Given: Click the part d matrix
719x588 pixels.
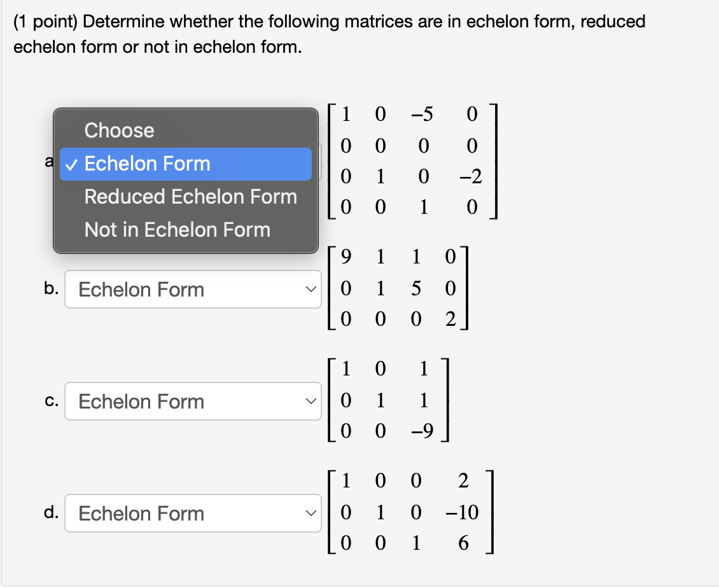Looking at the screenshot, I should tap(412, 512).
